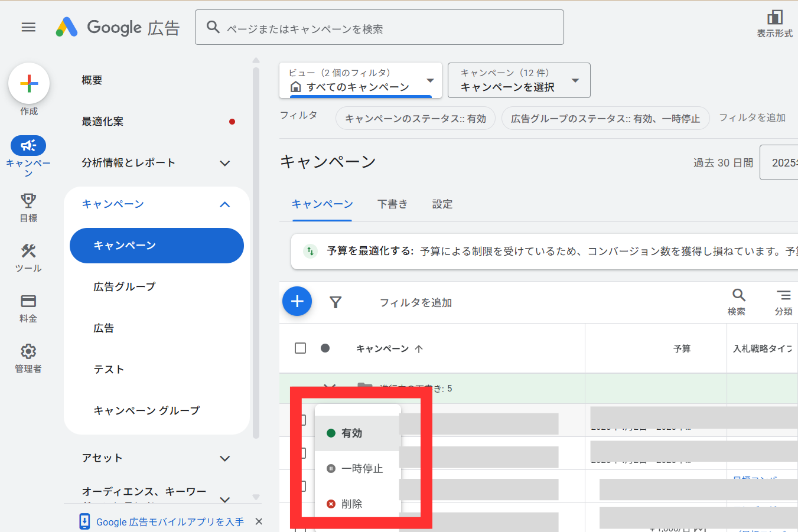
Task: Expand オーディエンス、キーワード section
Action: pos(224,499)
